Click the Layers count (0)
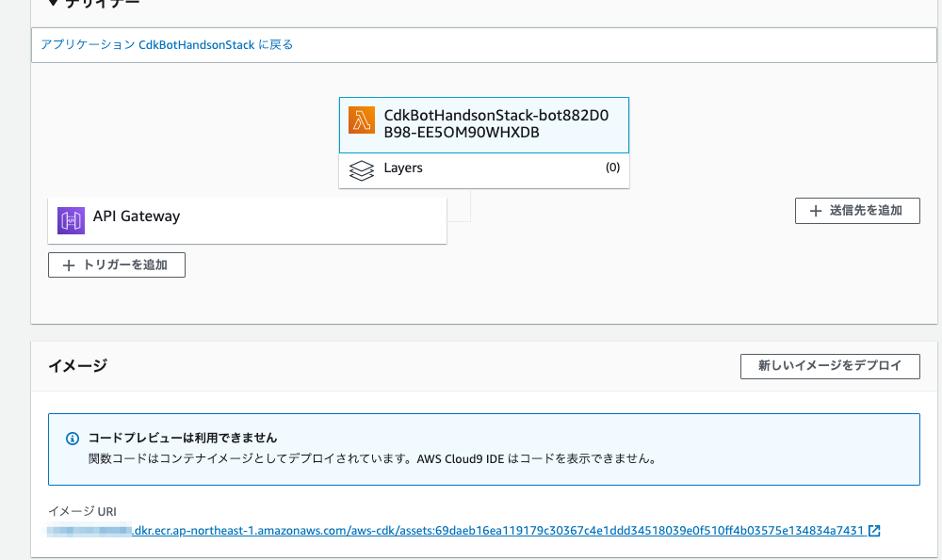This screenshot has width=942, height=560. (x=613, y=168)
